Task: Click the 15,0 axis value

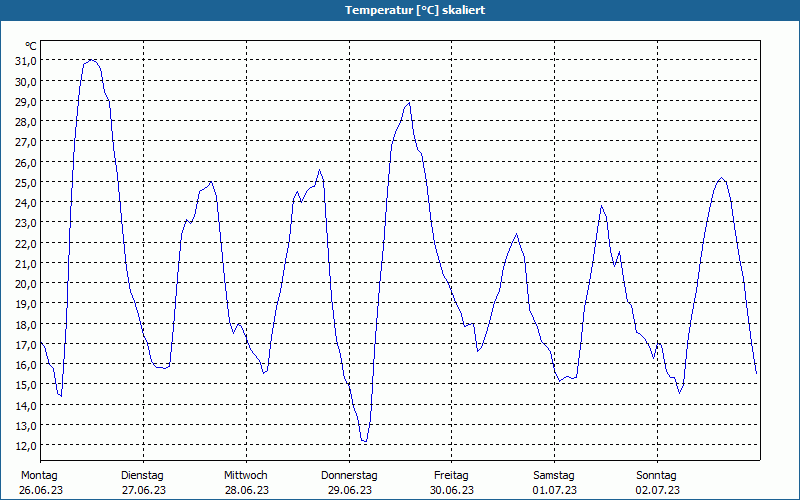Action: point(26,385)
